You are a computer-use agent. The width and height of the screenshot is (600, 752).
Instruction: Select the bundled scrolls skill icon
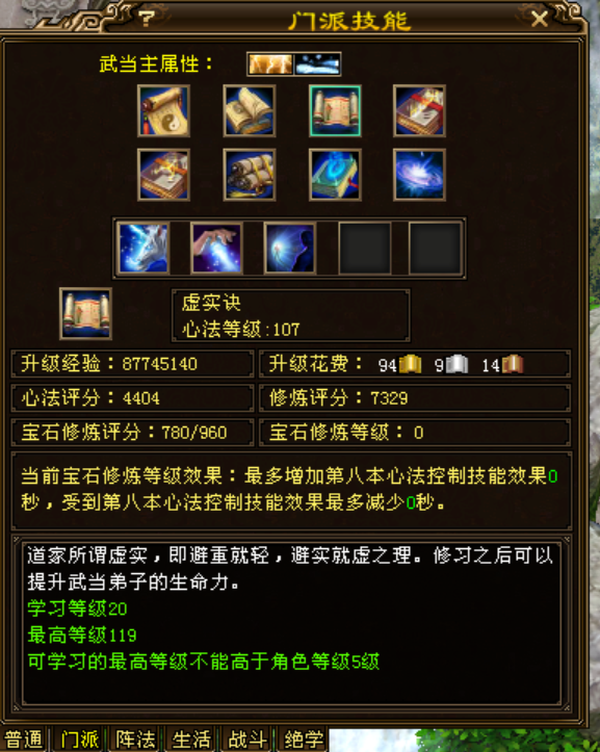(x=249, y=175)
